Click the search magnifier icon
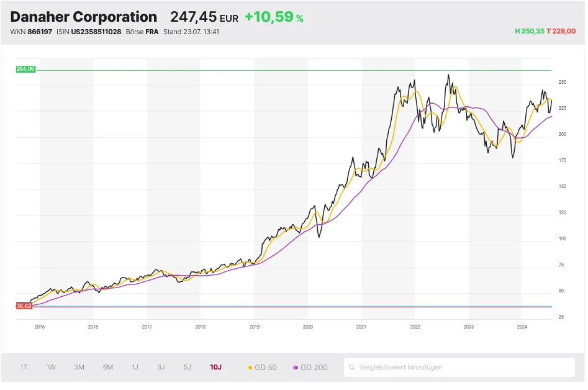Image resolution: width=588 pixels, height=390 pixels. click(353, 368)
